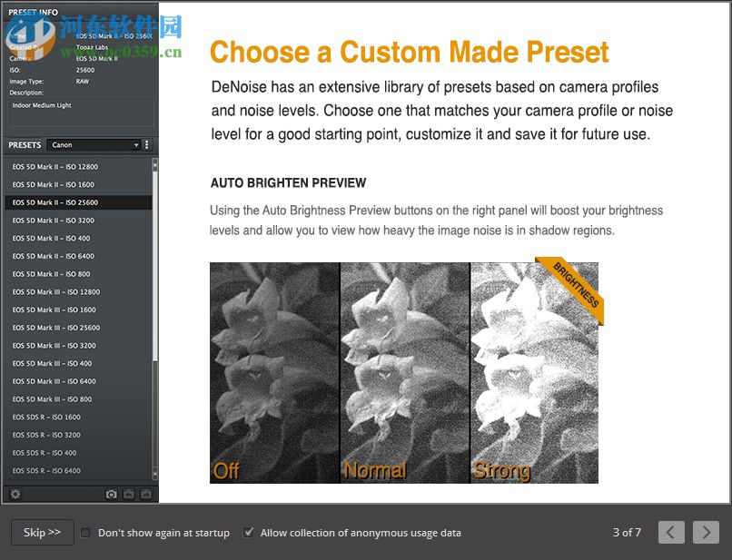Select EOS 5DS R - ISO 1600 preset

click(x=78, y=418)
